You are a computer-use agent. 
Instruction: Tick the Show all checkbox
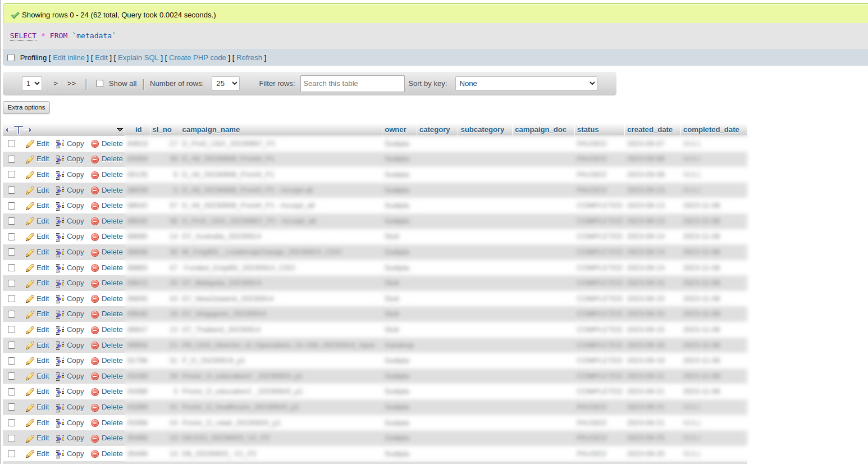[x=99, y=84]
